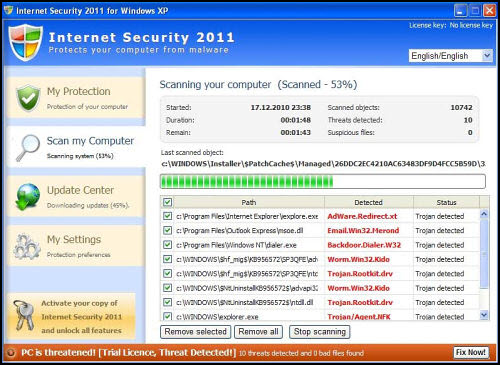Click the title bar shield icon
The width and height of the screenshot is (500, 365).
(x=8, y=10)
